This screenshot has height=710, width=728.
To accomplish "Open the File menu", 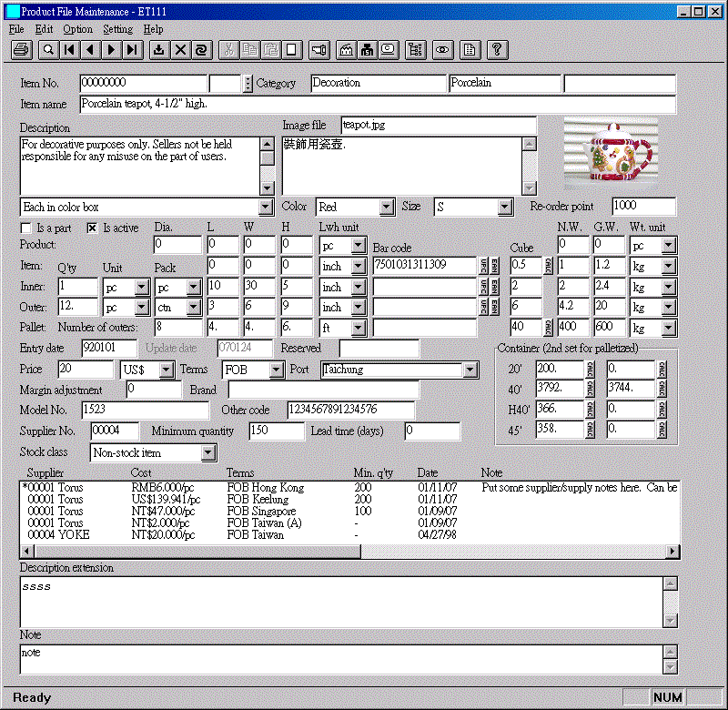I will pyautogui.click(x=16, y=29).
